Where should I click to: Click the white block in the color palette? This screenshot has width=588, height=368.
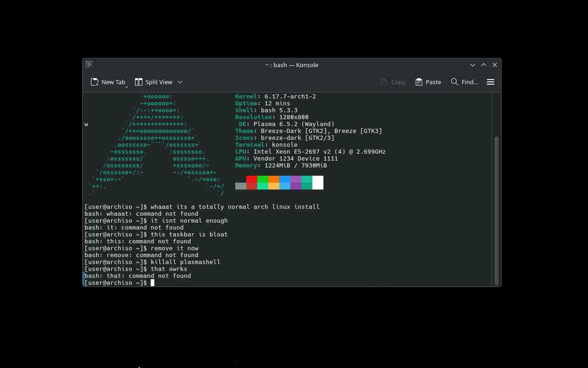(x=318, y=183)
